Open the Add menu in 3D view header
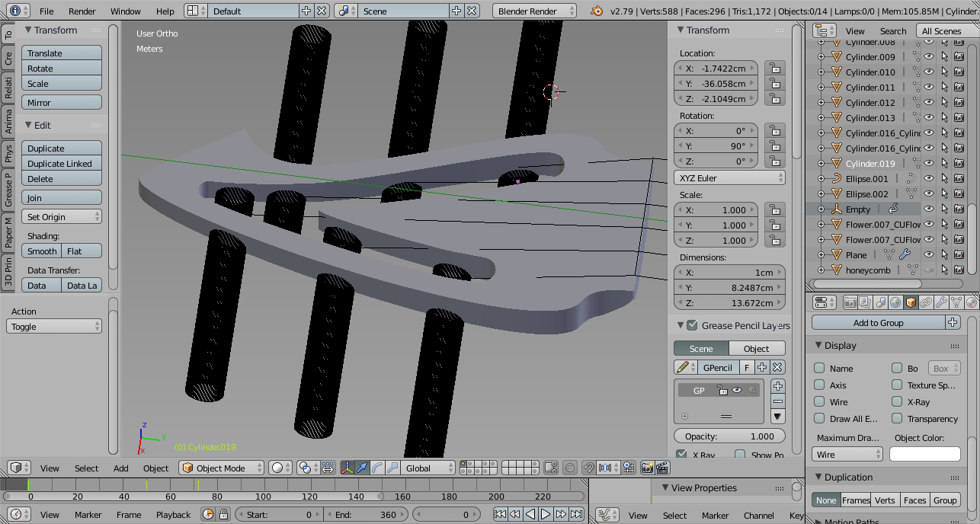Image resolution: width=980 pixels, height=524 pixels. coord(121,468)
